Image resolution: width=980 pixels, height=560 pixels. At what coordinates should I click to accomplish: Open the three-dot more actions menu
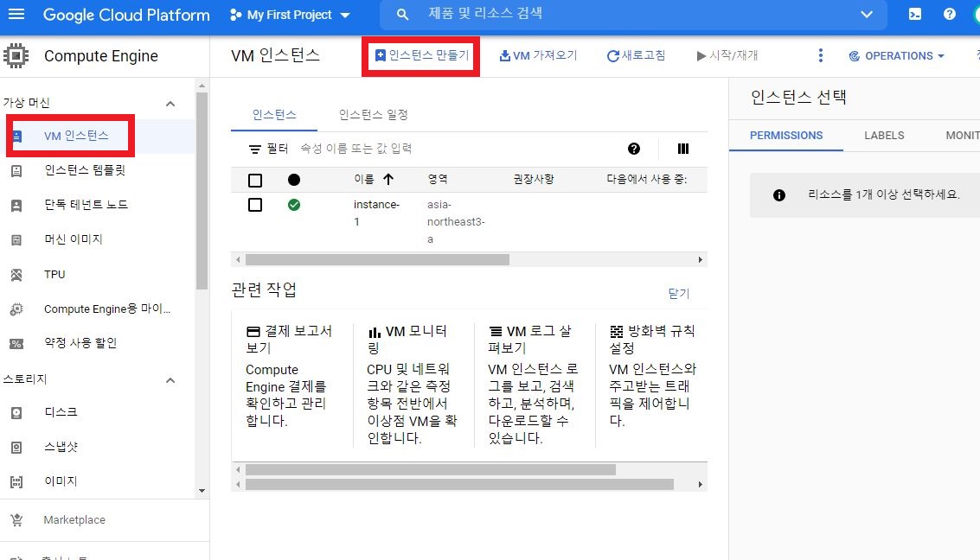821,55
